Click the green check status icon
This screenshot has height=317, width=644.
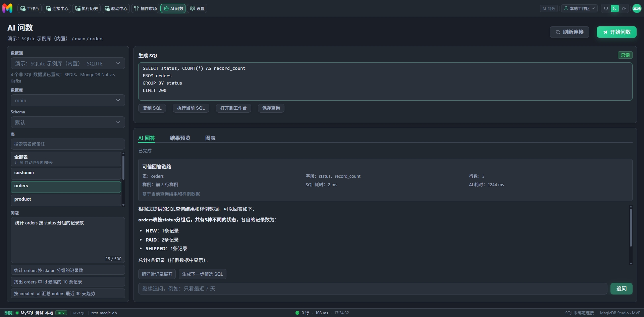pyautogui.click(x=297, y=313)
